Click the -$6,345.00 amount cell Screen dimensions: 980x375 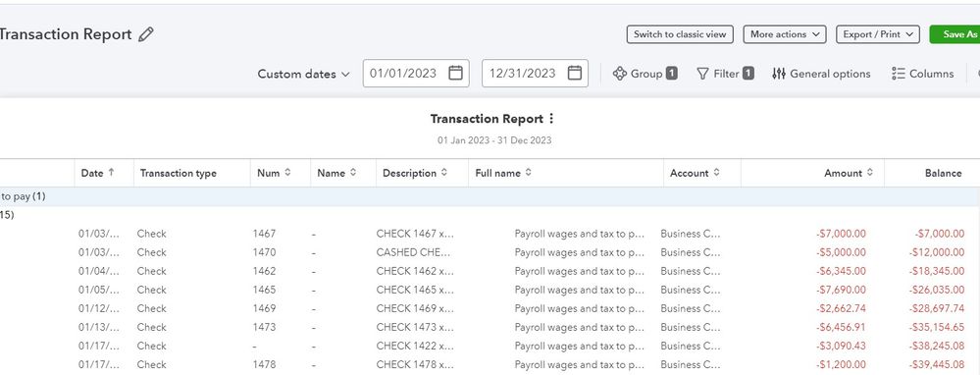841,271
